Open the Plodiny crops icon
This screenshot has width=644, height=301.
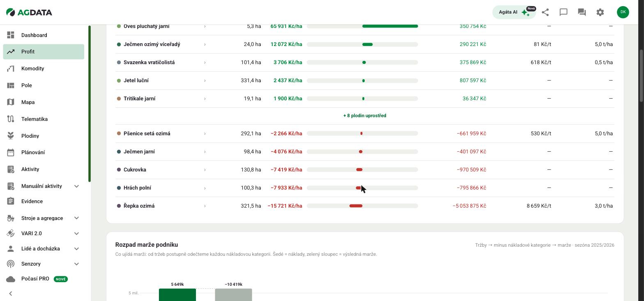[11, 136]
